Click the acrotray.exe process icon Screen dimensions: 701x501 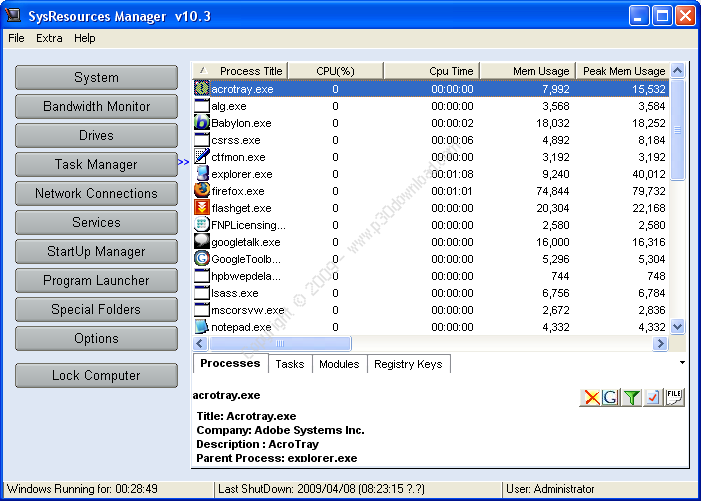pos(202,88)
